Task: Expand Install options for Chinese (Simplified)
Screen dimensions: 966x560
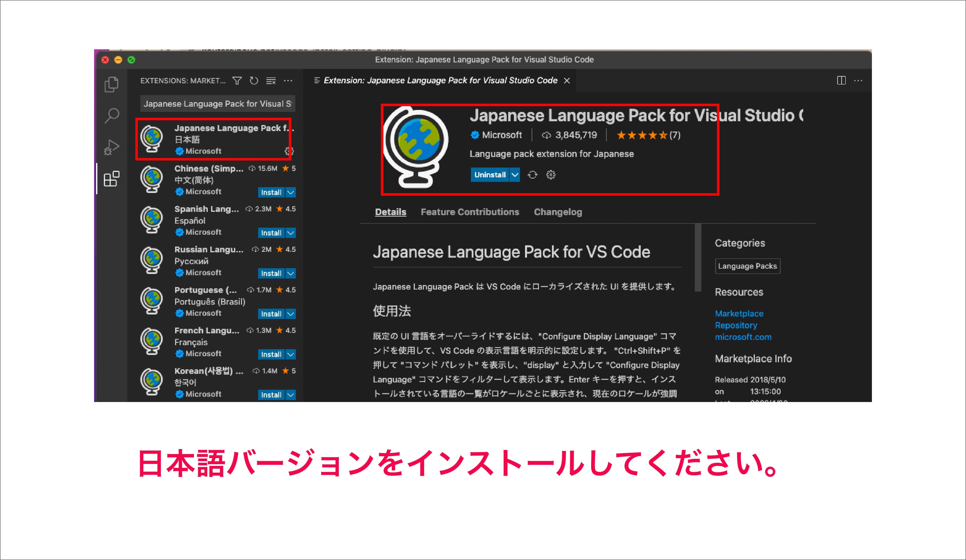Action: [291, 192]
